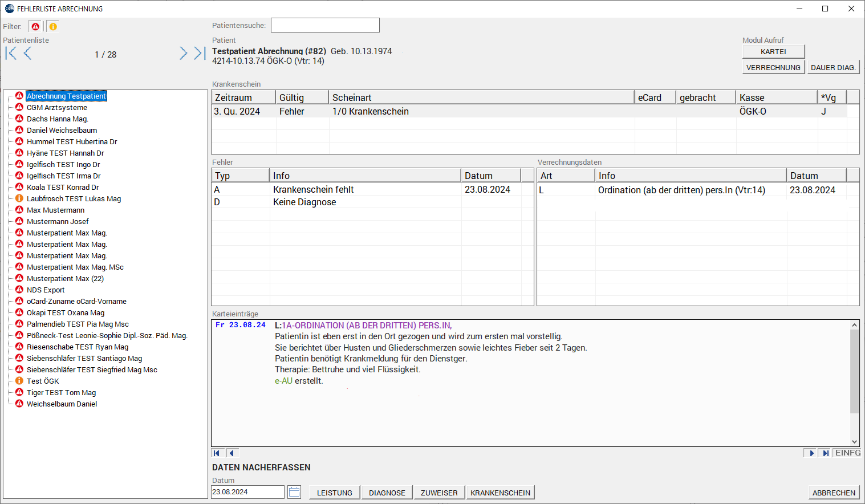Select Laubfrosch TEST Lukas Mag patient
The image size is (865, 504).
pos(74,199)
